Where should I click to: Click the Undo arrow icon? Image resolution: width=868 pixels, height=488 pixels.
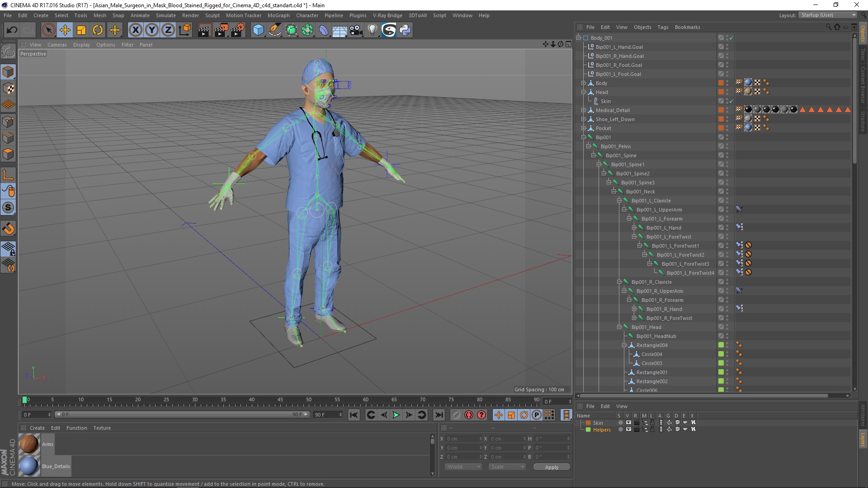tap(12, 30)
